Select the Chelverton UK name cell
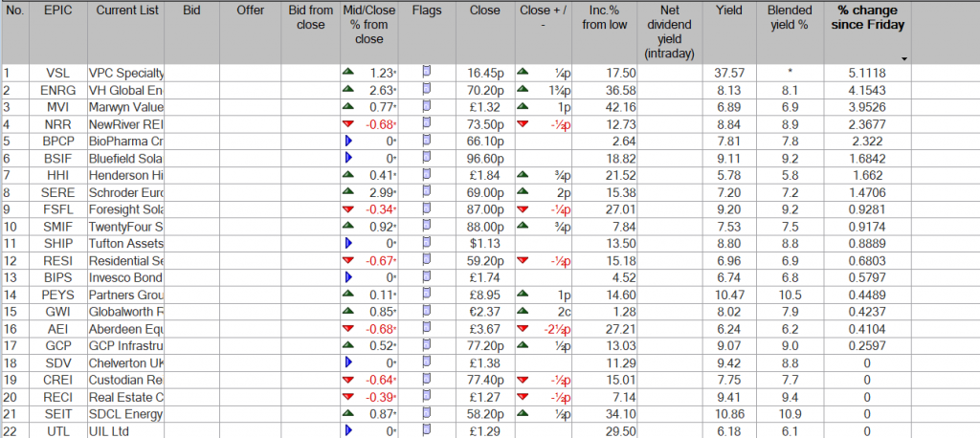This screenshot has height=438, width=980. [125, 363]
